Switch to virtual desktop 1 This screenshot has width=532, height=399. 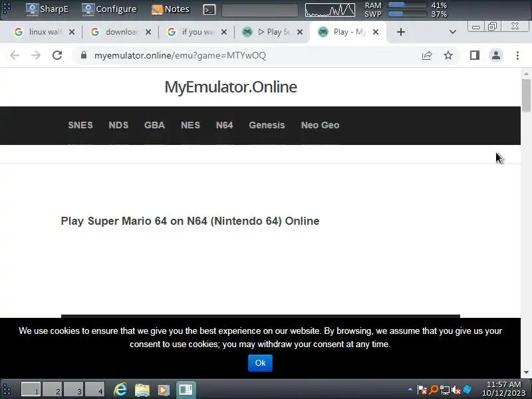click(31, 389)
